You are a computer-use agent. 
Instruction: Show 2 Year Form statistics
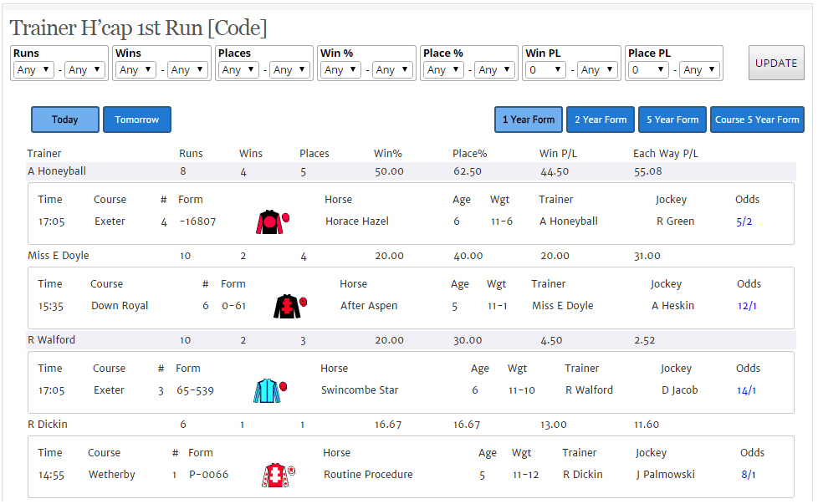pyautogui.click(x=601, y=120)
